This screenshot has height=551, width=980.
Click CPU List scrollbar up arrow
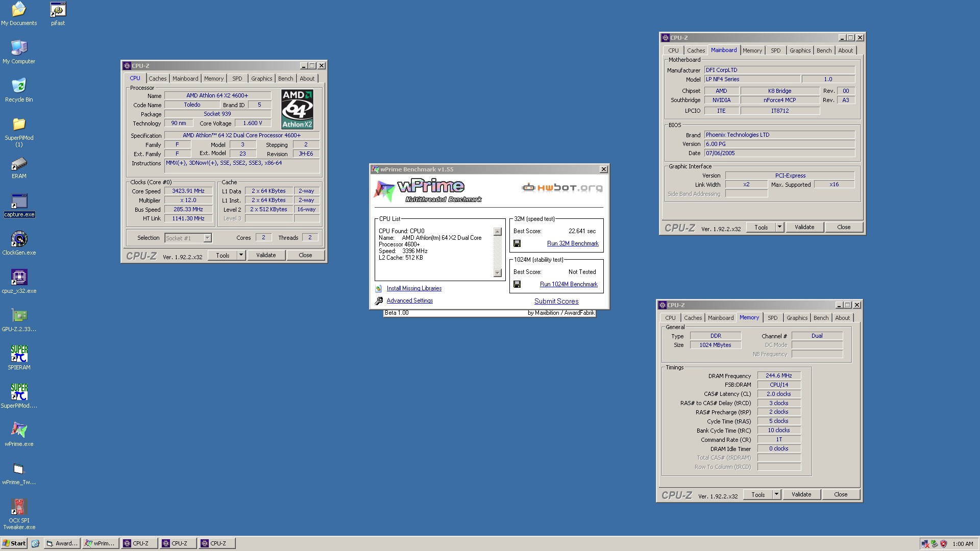[x=498, y=232]
